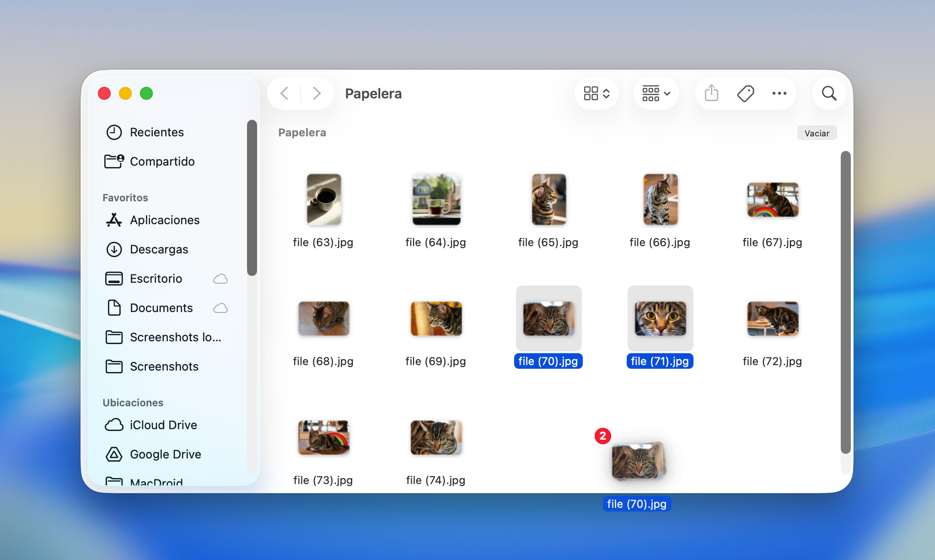Click the Ubicaciones section header
Viewport: 935px width, 560px height.
[x=133, y=403]
